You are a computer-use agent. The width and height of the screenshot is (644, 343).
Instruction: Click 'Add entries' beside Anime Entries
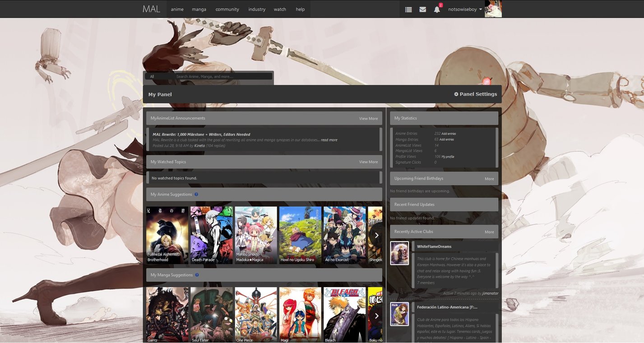448,134
